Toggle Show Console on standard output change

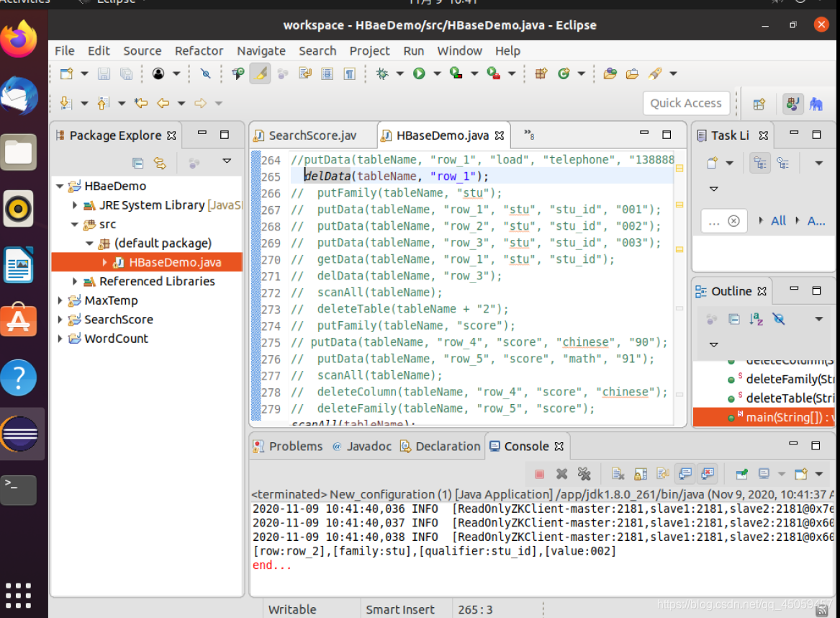point(685,473)
